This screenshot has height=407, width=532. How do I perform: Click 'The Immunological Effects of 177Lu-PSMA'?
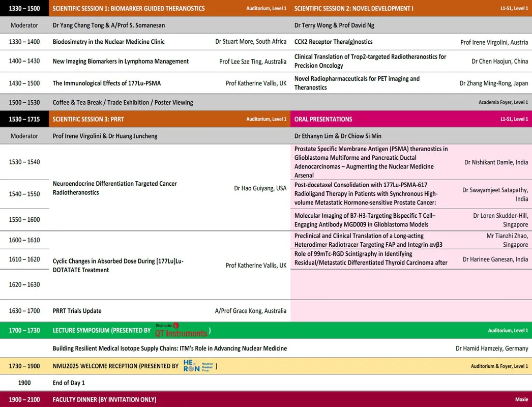(x=106, y=83)
